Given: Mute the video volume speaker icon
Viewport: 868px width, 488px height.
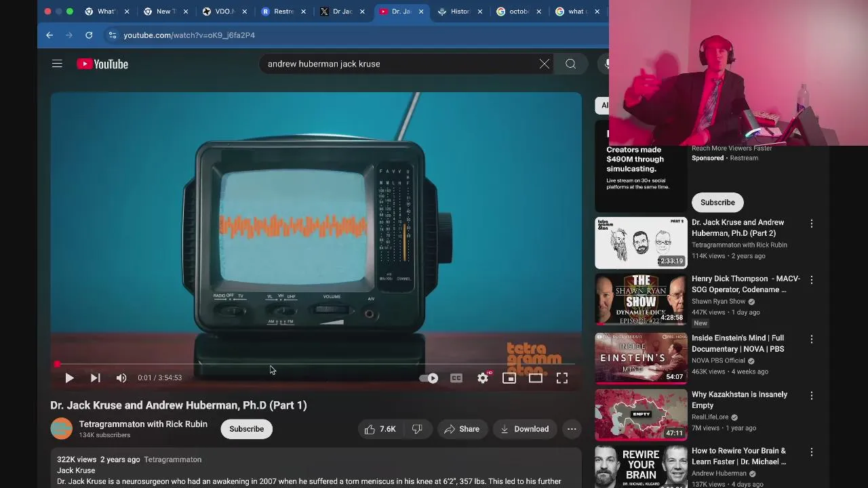Looking at the screenshot, I should point(121,378).
